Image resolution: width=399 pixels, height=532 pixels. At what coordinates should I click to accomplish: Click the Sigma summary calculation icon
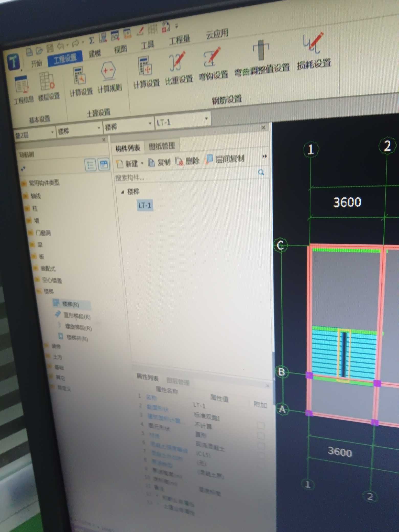[91, 40]
